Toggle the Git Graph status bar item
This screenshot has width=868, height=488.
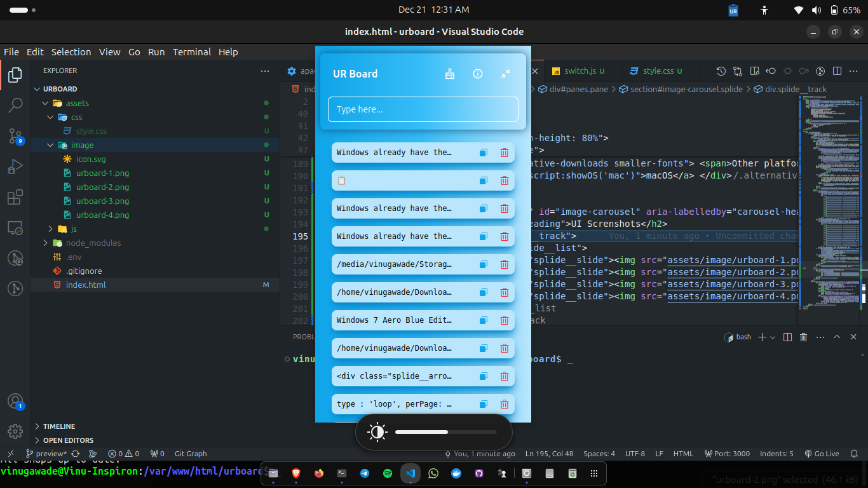(x=190, y=454)
